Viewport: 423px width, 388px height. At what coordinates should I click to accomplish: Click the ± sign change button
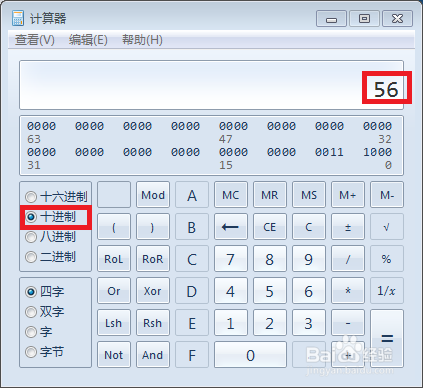pos(348,227)
